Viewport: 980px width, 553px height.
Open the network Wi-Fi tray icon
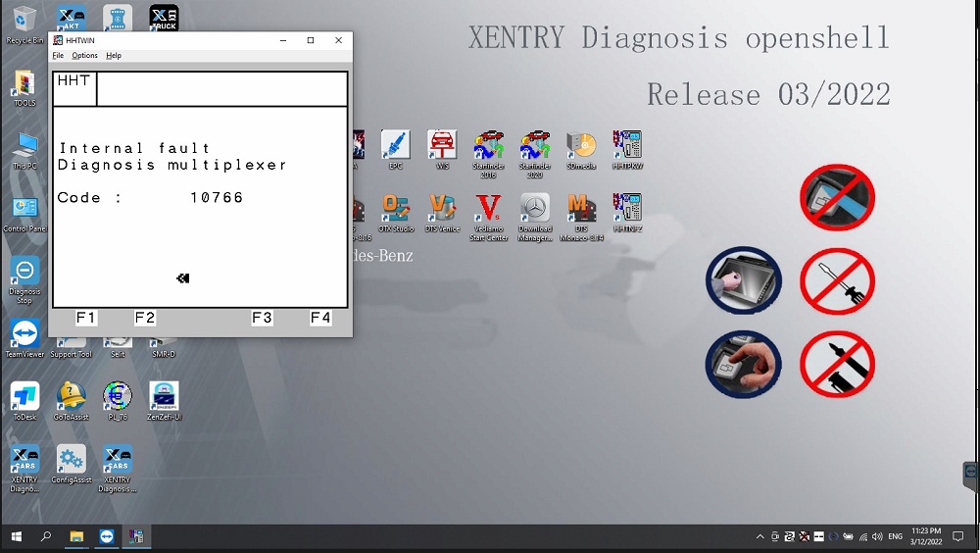pos(863,536)
